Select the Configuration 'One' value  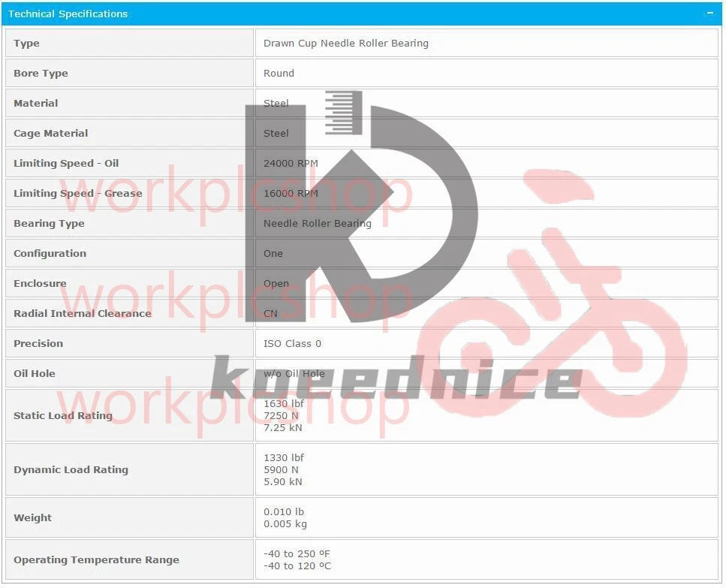(273, 254)
